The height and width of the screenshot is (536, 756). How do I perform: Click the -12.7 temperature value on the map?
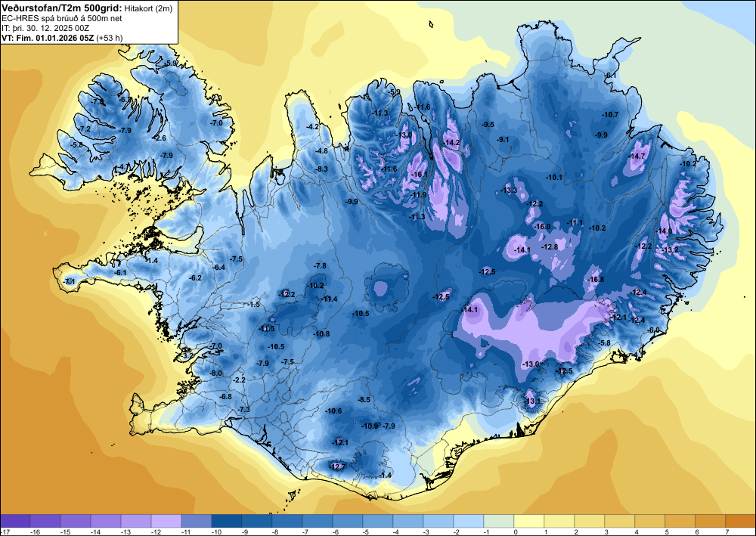click(337, 466)
